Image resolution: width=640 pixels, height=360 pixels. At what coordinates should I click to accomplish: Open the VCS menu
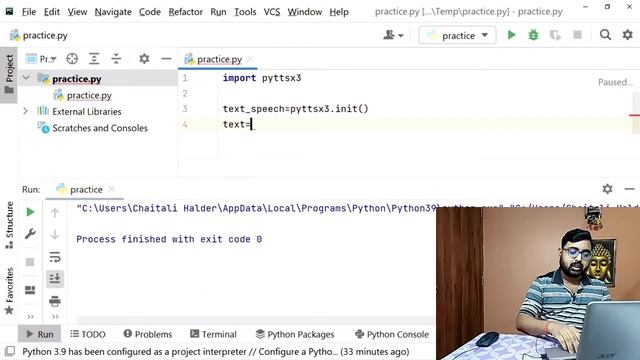tap(272, 12)
